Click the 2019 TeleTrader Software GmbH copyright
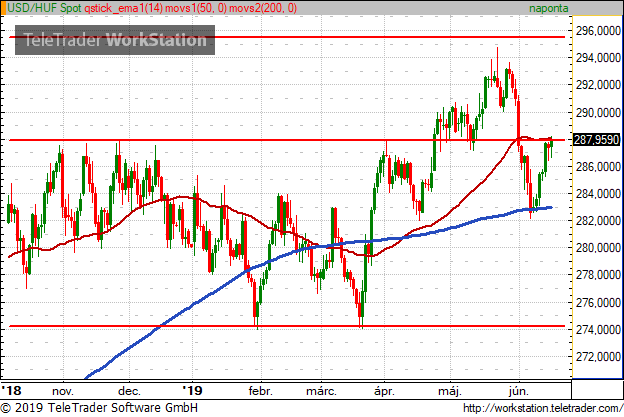The height and width of the screenshot is (417, 624). tap(99, 408)
